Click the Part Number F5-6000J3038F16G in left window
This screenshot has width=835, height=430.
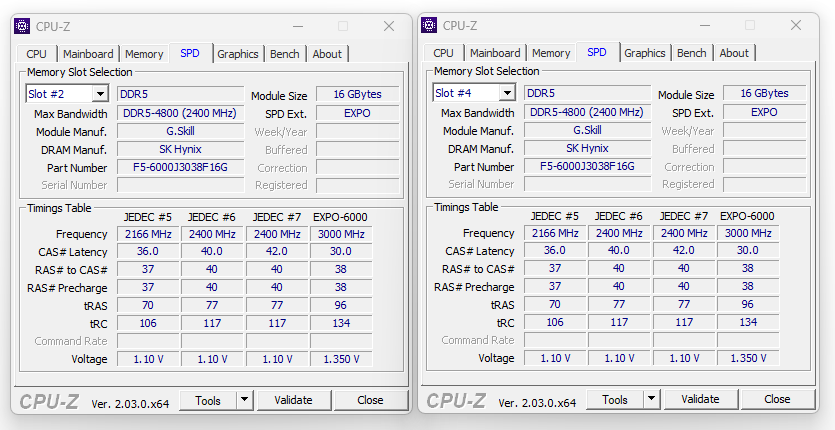[181, 167]
